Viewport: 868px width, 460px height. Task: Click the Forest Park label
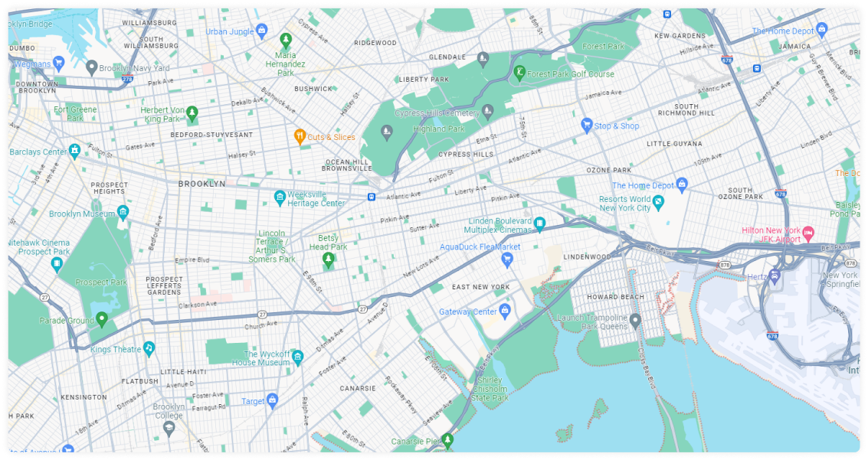coord(604,47)
